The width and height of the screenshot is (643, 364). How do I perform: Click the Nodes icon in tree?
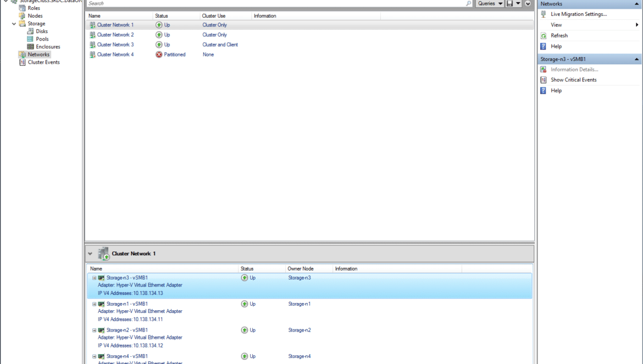(x=22, y=15)
